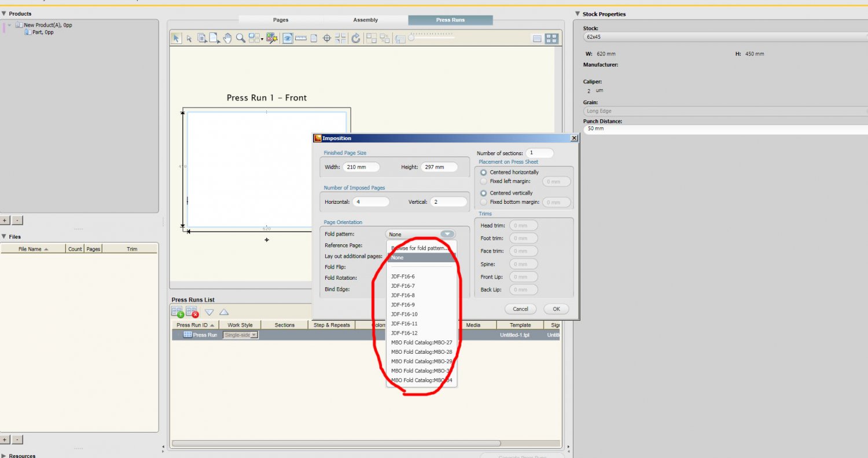Add a new press run with green plus icon
The height and width of the screenshot is (458, 868).
[178, 312]
